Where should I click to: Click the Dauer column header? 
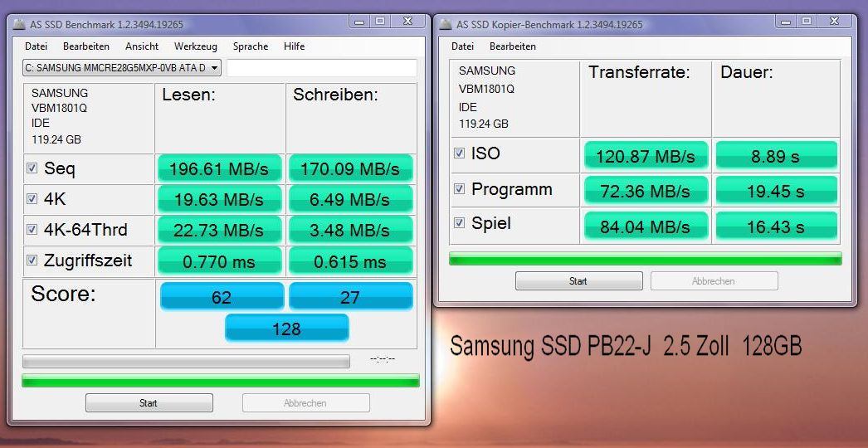(747, 72)
